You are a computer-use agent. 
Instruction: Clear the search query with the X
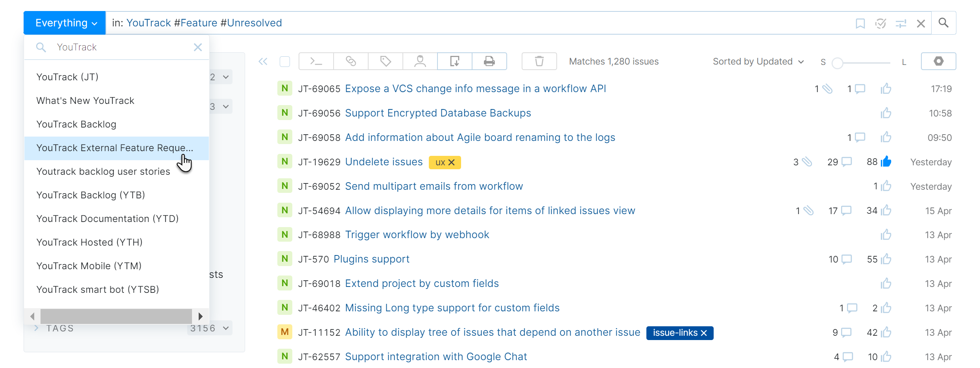click(x=921, y=23)
